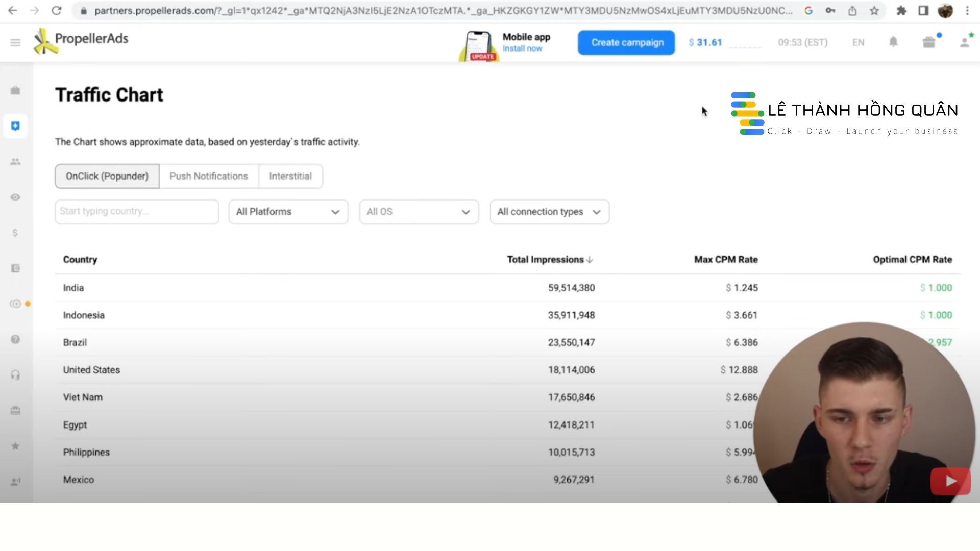This screenshot has height=551, width=980.
Task: Click the Create campaign button
Action: 626,42
